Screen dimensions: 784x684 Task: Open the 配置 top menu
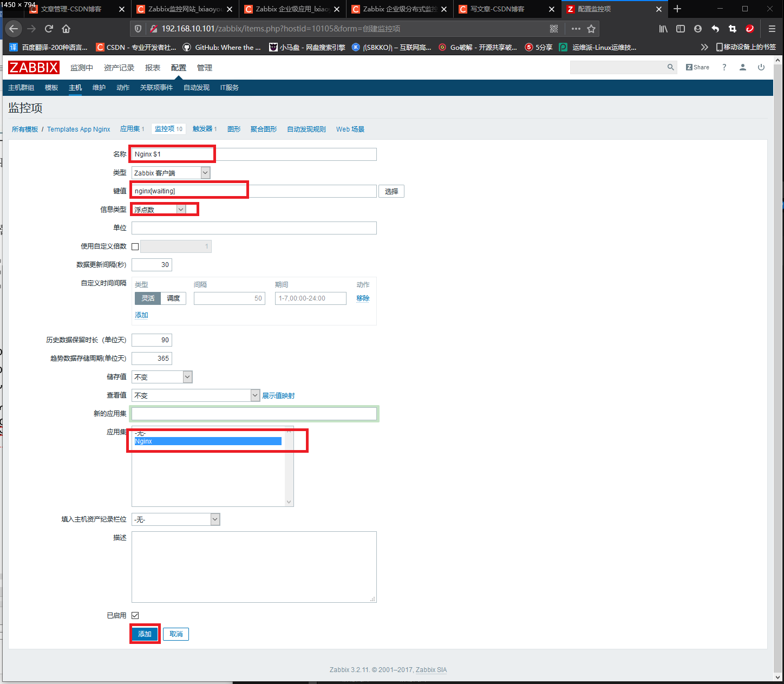pos(178,68)
